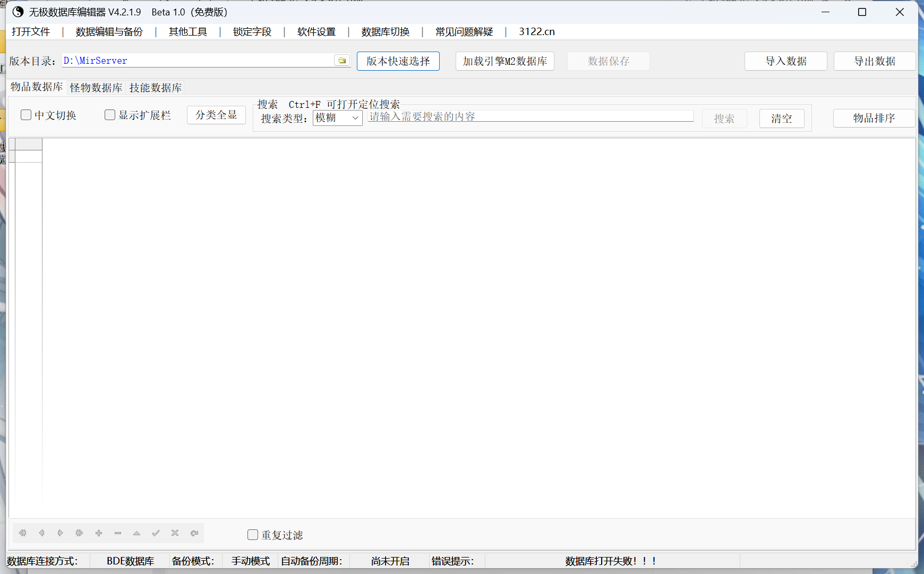This screenshot has height=574, width=924.
Task: Open the 软件设置 menu
Action: pos(316,31)
